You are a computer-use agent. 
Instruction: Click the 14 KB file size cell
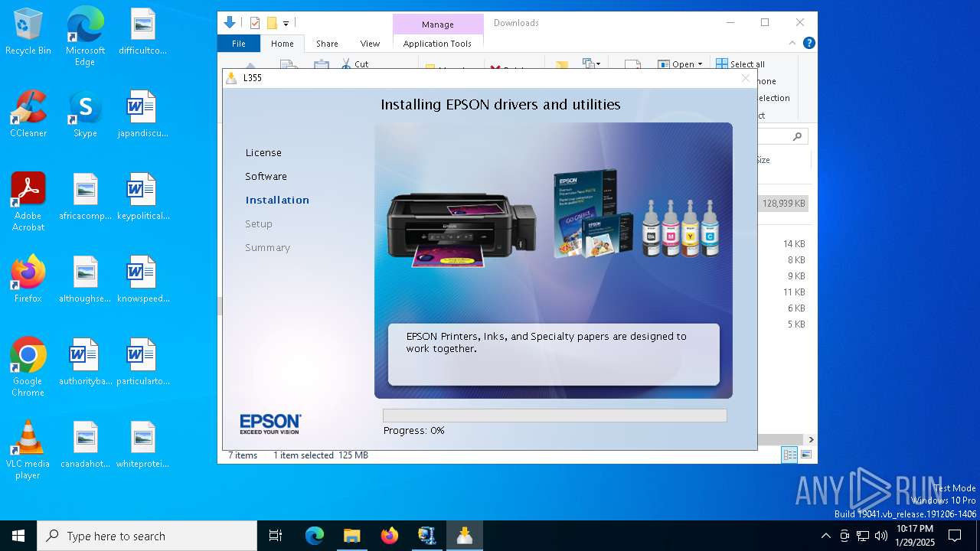(x=794, y=244)
